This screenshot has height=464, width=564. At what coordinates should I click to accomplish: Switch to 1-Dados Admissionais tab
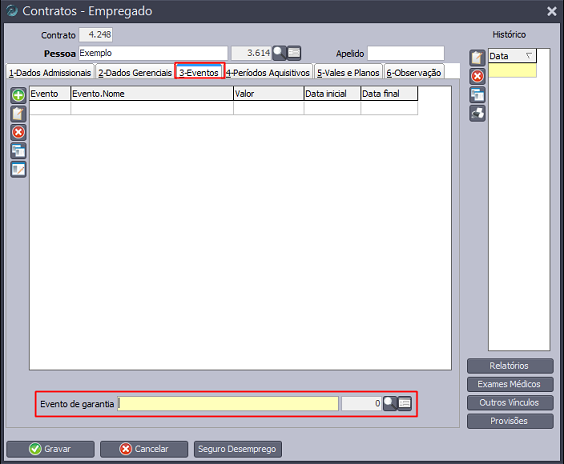tap(50, 72)
